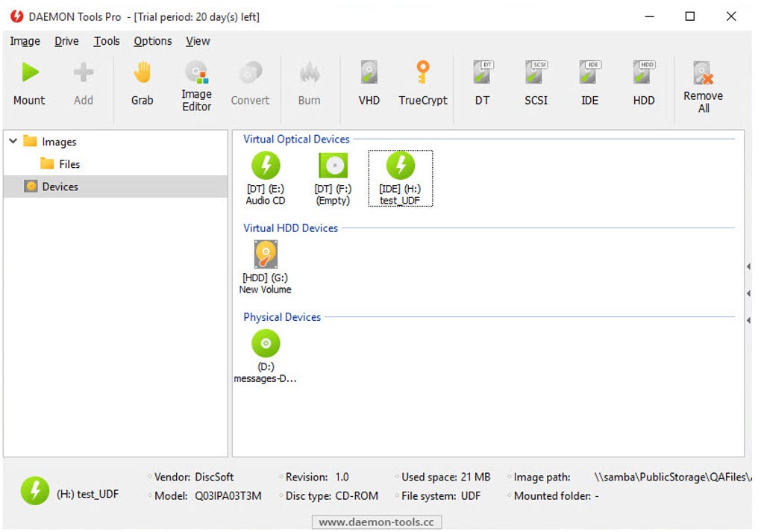Viewport: 761px width, 532px height.
Task: Select the Images folder in tree
Action: 50,142
